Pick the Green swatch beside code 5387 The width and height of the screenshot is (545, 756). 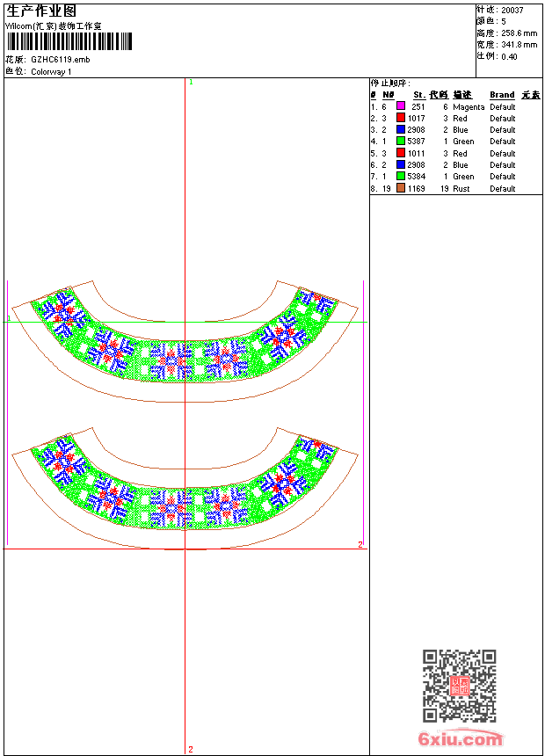point(401,141)
